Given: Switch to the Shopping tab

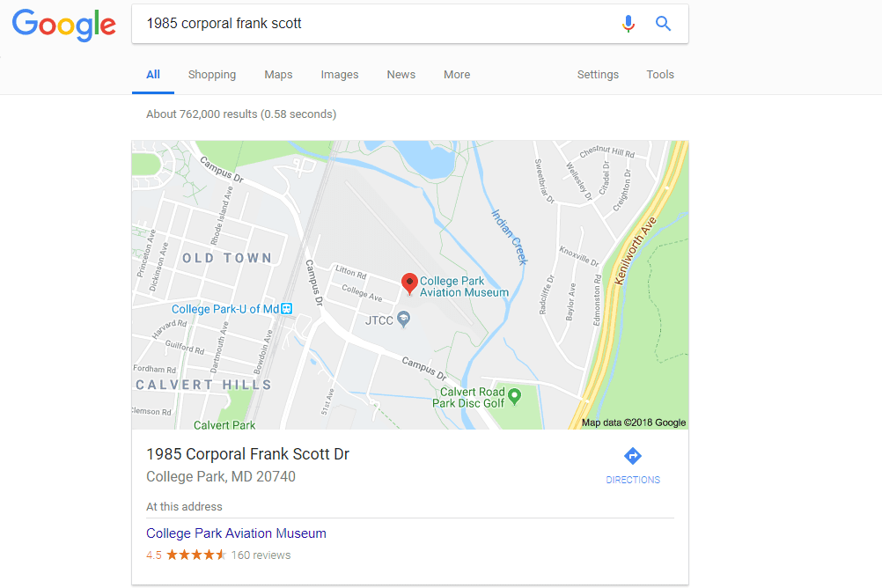Looking at the screenshot, I should (x=212, y=75).
